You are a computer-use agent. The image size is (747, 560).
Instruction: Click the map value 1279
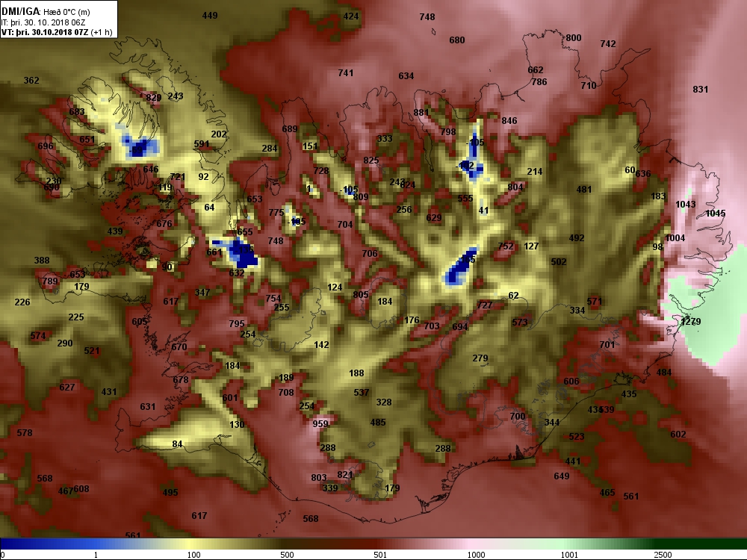691,321
